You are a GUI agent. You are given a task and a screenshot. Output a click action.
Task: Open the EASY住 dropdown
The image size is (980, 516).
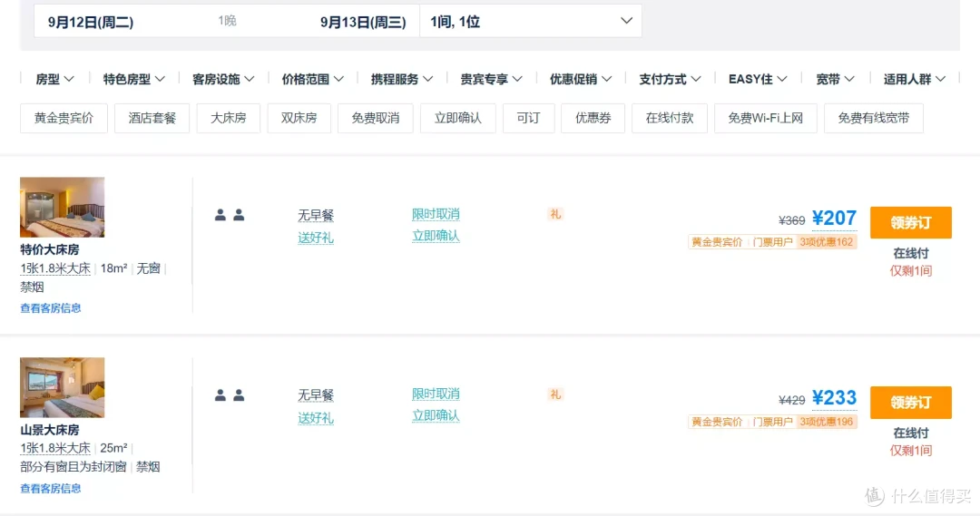[x=758, y=79]
